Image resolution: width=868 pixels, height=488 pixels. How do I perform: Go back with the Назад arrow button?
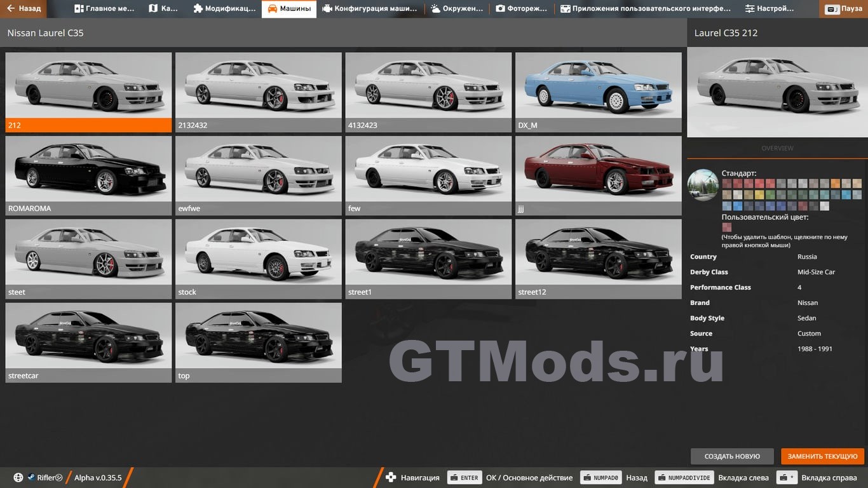click(24, 9)
